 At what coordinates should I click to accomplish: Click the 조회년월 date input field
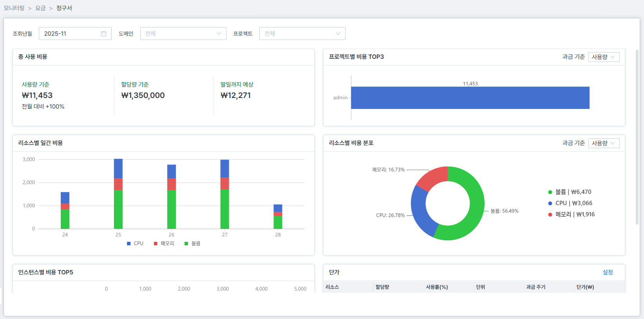pyautogui.click(x=71, y=34)
